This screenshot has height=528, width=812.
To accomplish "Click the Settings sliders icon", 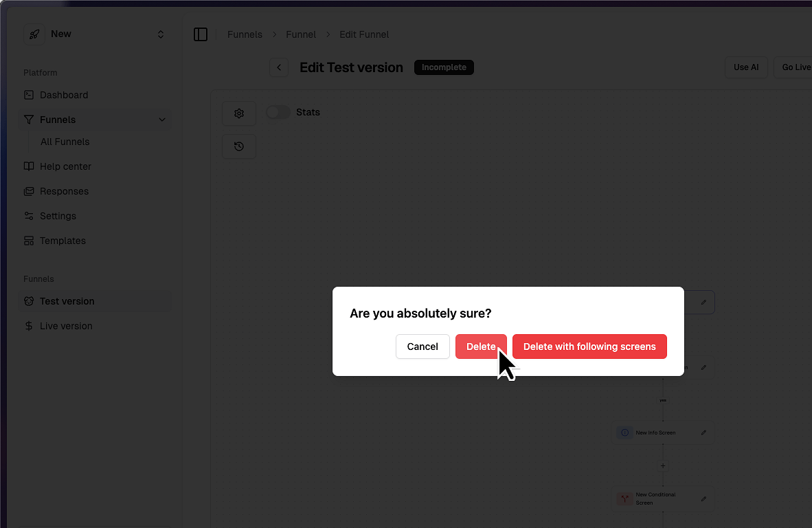I will [x=29, y=216].
